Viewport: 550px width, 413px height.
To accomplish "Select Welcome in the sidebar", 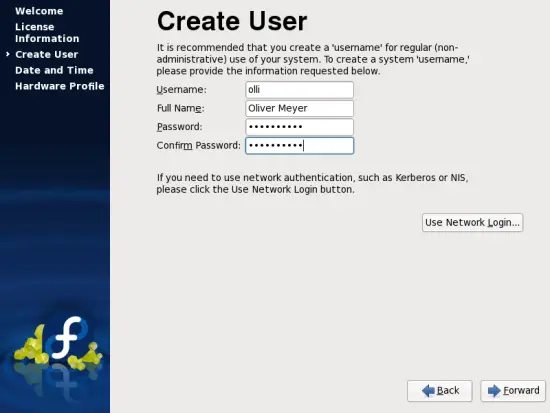I will point(39,11).
